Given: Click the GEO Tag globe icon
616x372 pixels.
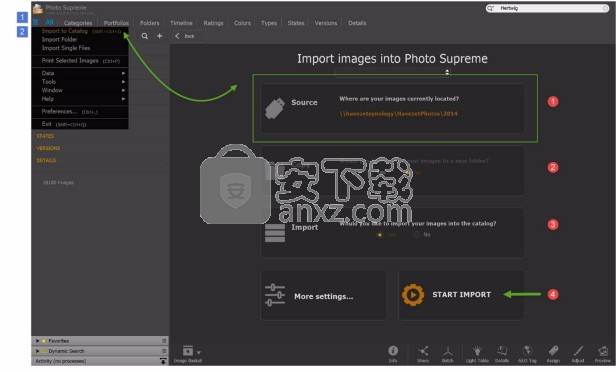Looking at the screenshot, I should point(527,350).
